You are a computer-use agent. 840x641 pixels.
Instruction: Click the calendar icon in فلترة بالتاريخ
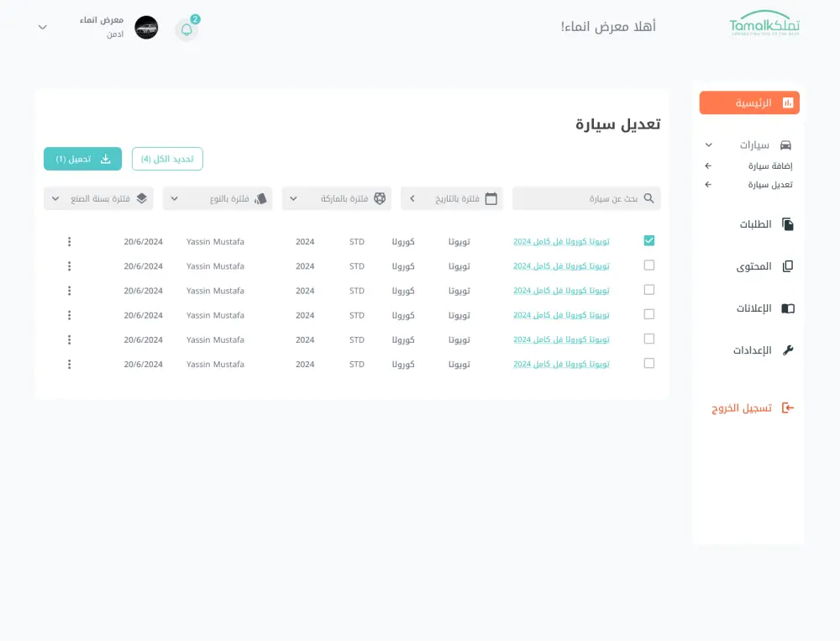(x=491, y=197)
